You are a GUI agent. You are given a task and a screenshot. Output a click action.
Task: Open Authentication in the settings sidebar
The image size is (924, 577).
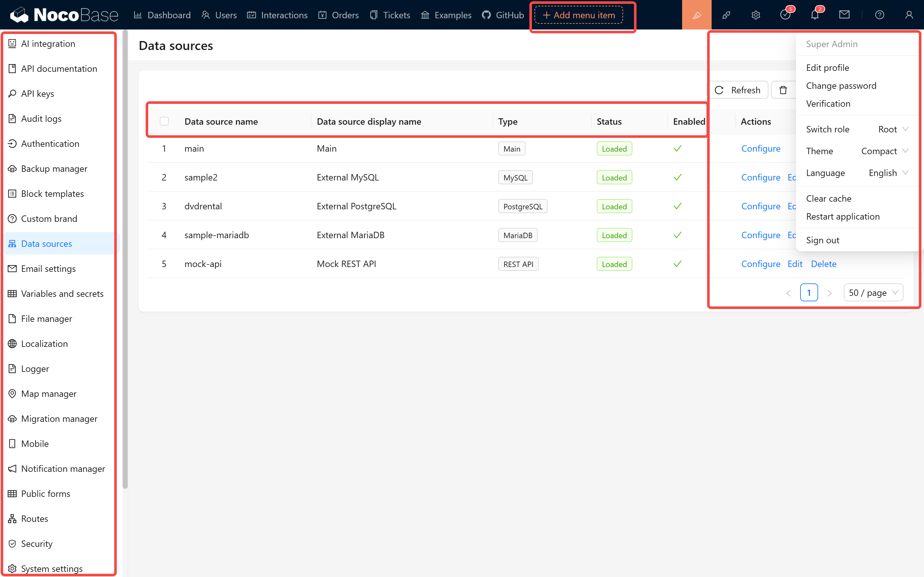tap(50, 144)
